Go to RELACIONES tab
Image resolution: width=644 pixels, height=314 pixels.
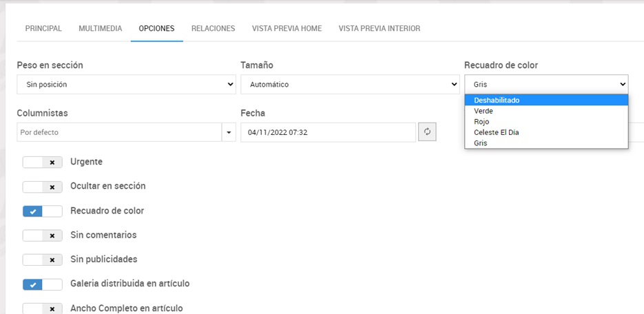213,29
